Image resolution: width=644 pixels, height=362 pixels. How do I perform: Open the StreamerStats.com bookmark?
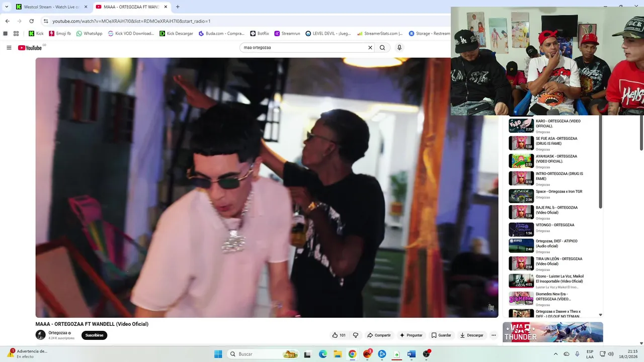tap(380, 34)
